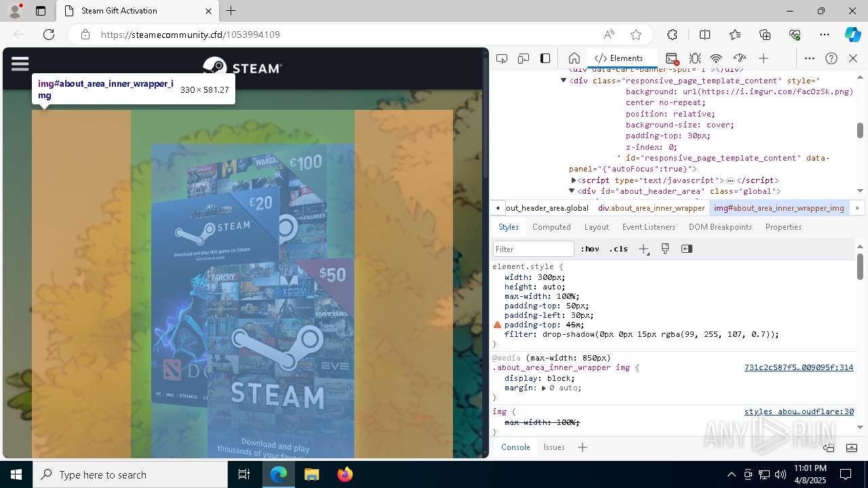
Task: Open the Network wifi icon tool
Action: tap(716, 58)
